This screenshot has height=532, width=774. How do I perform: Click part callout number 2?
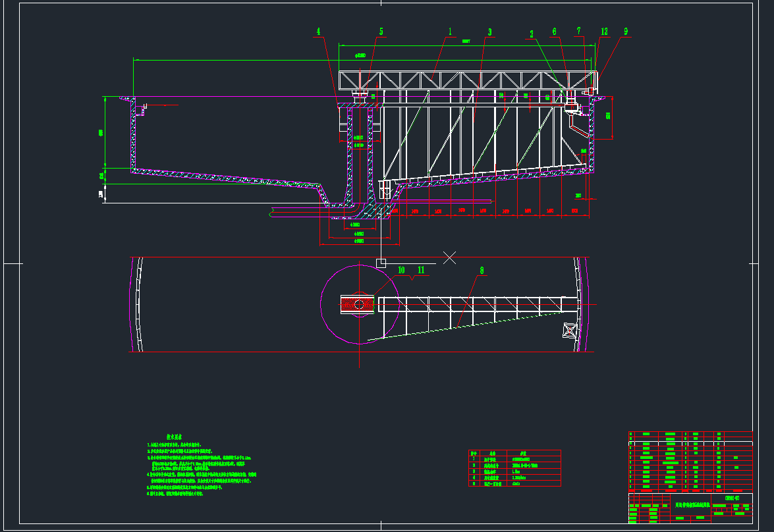[x=532, y=34]
